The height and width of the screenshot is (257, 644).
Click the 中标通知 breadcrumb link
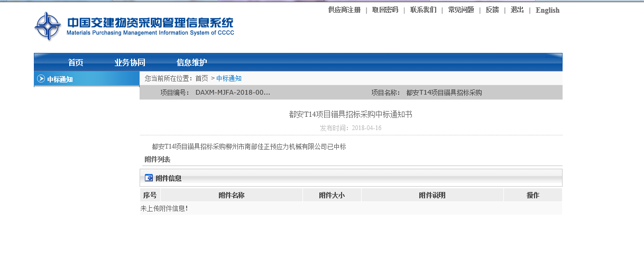click(x=229, y=78)
